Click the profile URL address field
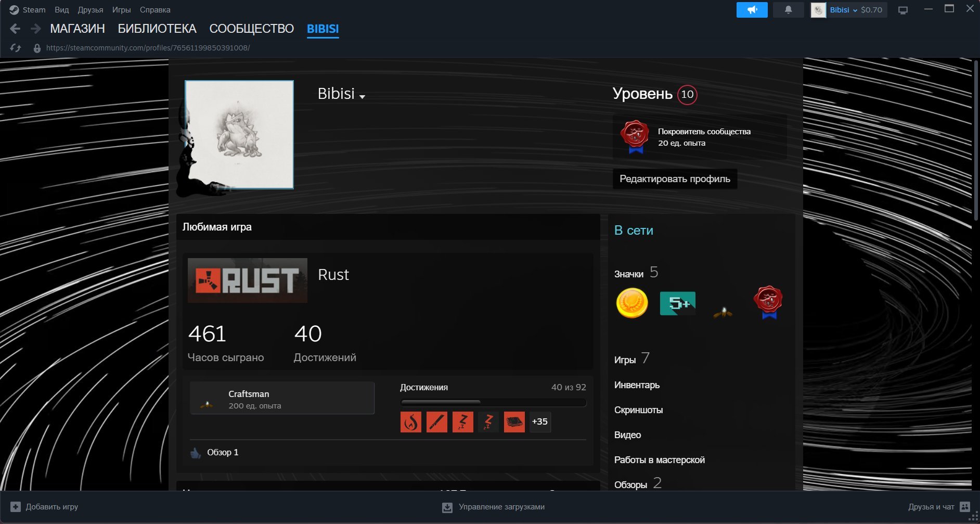Viewport: 980px width, 524px height. 148,48
